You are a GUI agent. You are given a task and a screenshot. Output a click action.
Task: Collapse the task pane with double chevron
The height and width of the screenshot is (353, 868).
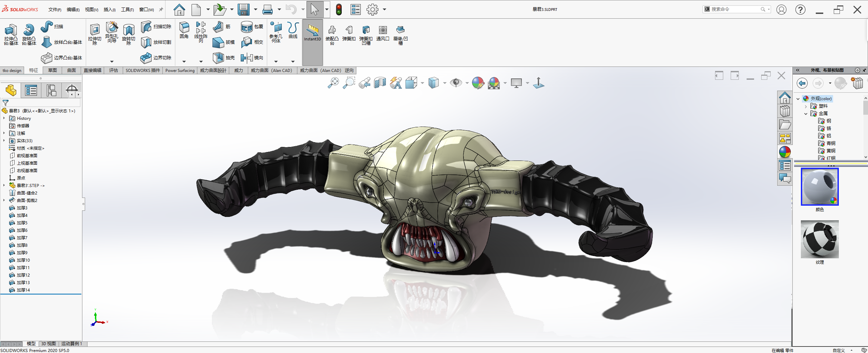tap(798, 70)
